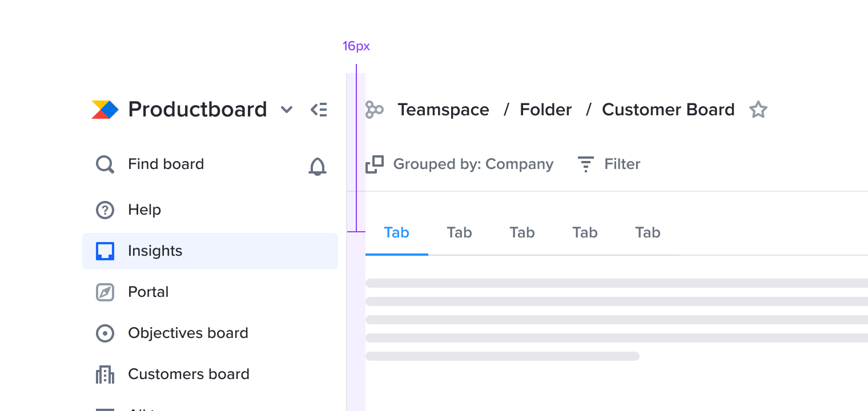Select Insights in the sidebar
This screenshot has width=868, height=411.
[x=210, y=251]
